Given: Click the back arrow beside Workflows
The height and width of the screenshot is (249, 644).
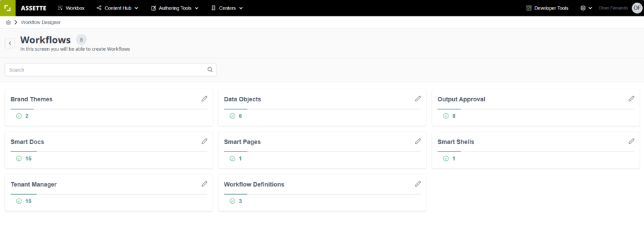Looking at the screenshot, I should pos(10,43).
